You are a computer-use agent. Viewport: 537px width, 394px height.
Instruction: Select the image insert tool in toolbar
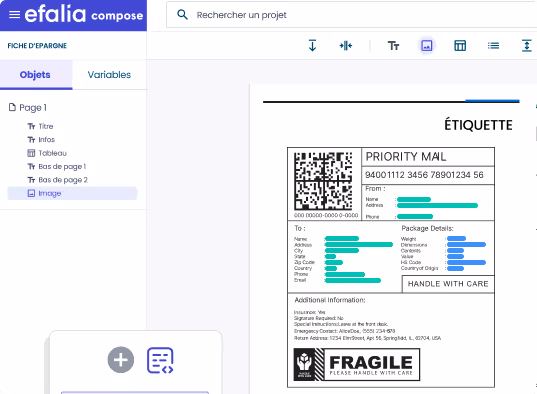click(x=427, y=45)
